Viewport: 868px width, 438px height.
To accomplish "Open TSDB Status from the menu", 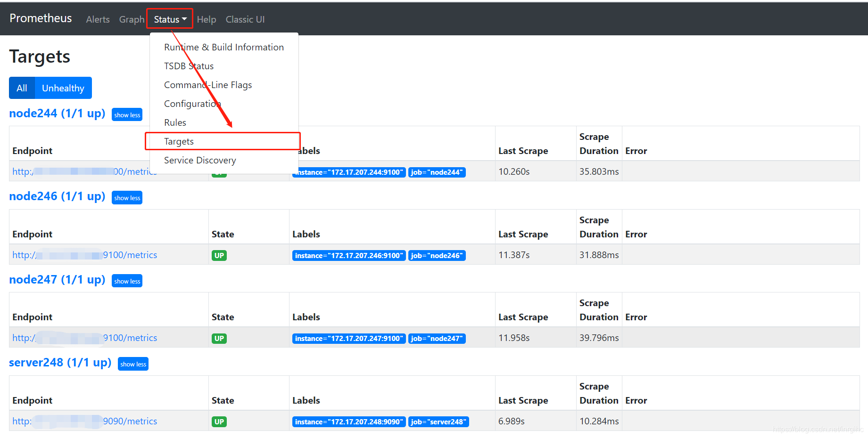I will [x=224, y=66].
